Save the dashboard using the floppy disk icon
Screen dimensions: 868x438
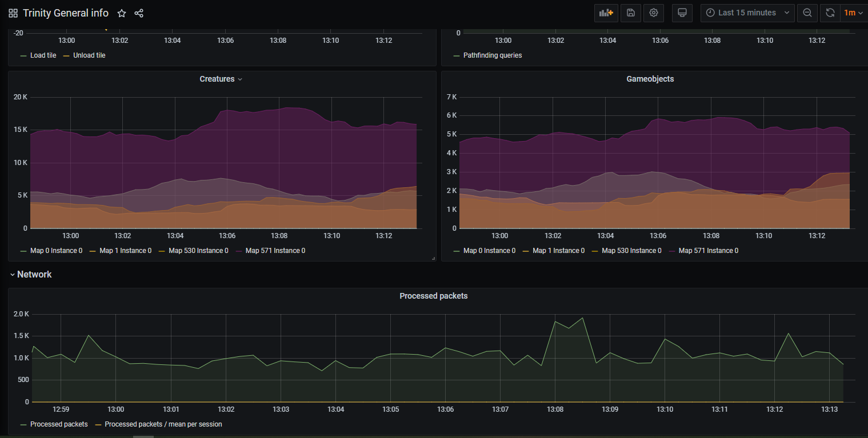pyautogui.click(x=631, y=13)
